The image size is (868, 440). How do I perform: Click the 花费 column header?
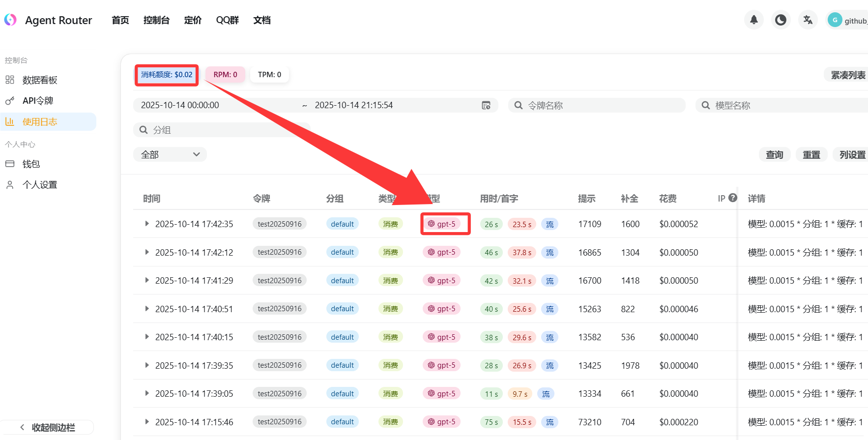click(667, 199)
